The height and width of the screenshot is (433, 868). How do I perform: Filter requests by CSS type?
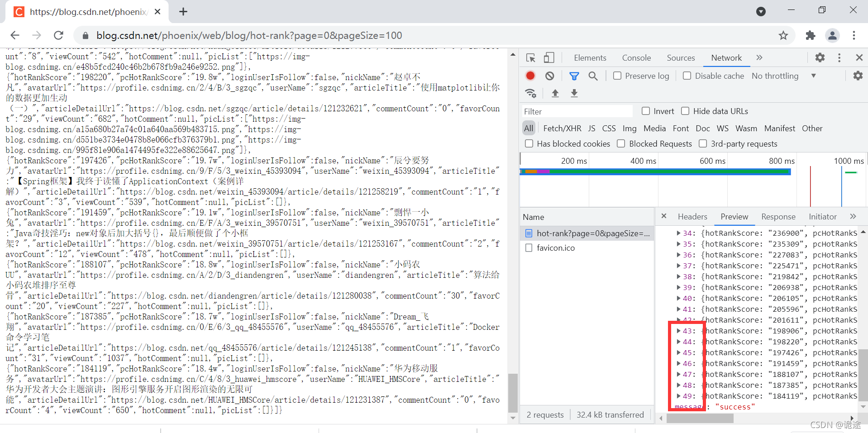609,128
